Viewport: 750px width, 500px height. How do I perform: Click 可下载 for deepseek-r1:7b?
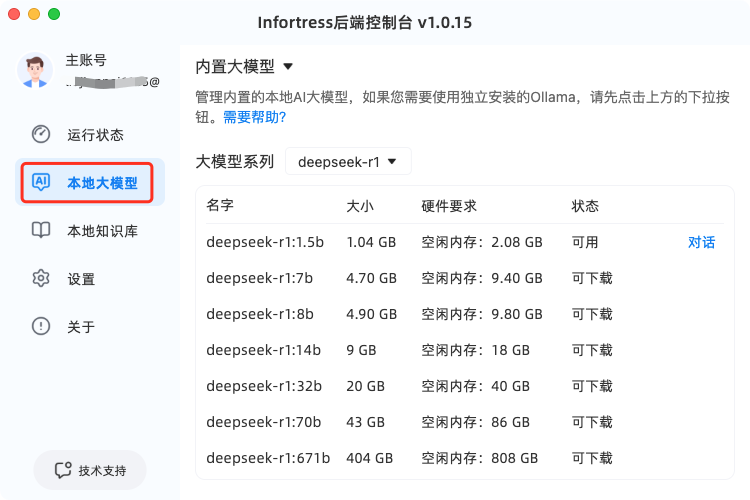[592, 278]
